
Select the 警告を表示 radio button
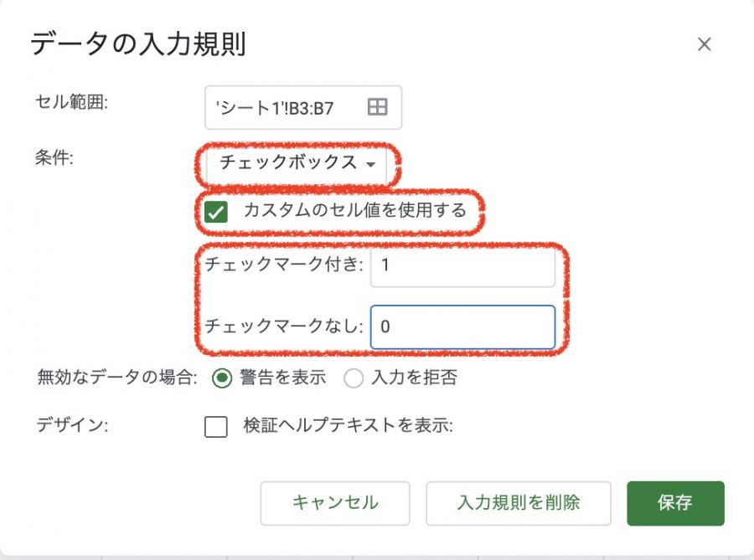(222, 378)
